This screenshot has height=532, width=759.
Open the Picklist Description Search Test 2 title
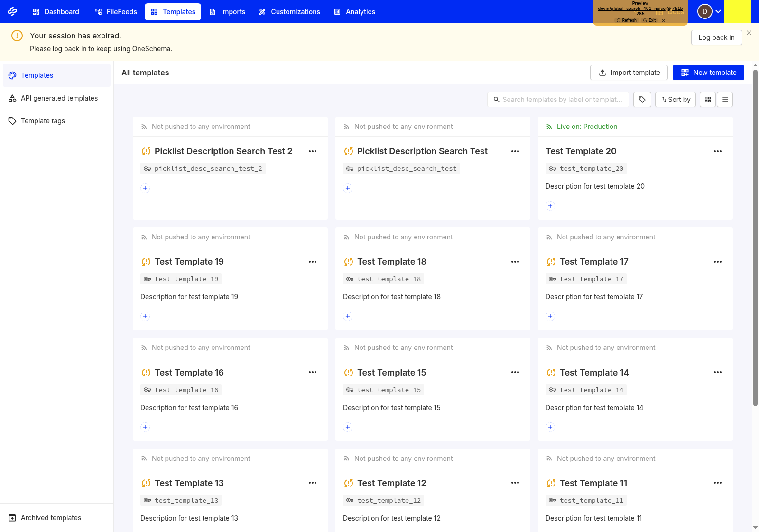click(223, 151)
